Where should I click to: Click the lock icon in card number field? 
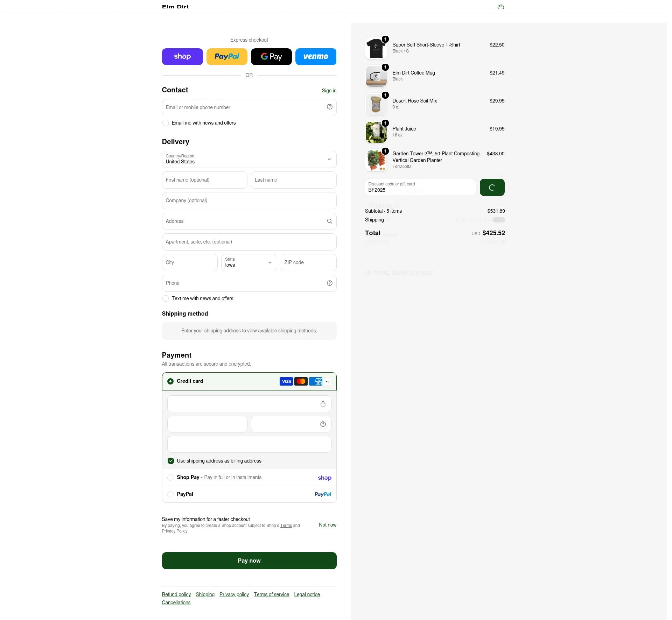323,404
